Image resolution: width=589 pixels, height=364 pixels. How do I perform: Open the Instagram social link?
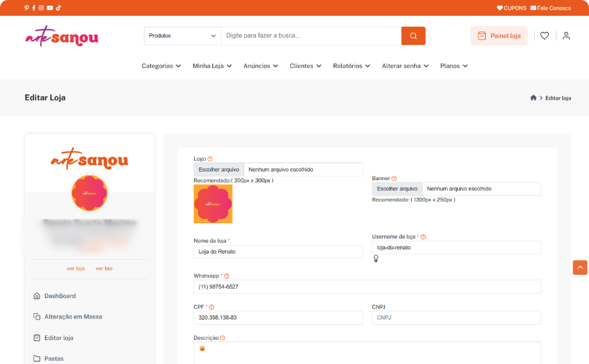(x=41, y=8)
